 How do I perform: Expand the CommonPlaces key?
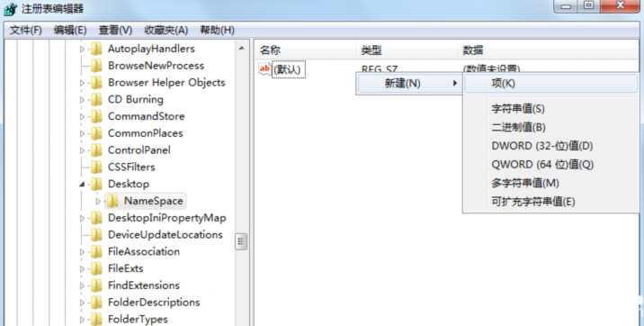click(x=82, y=133)
